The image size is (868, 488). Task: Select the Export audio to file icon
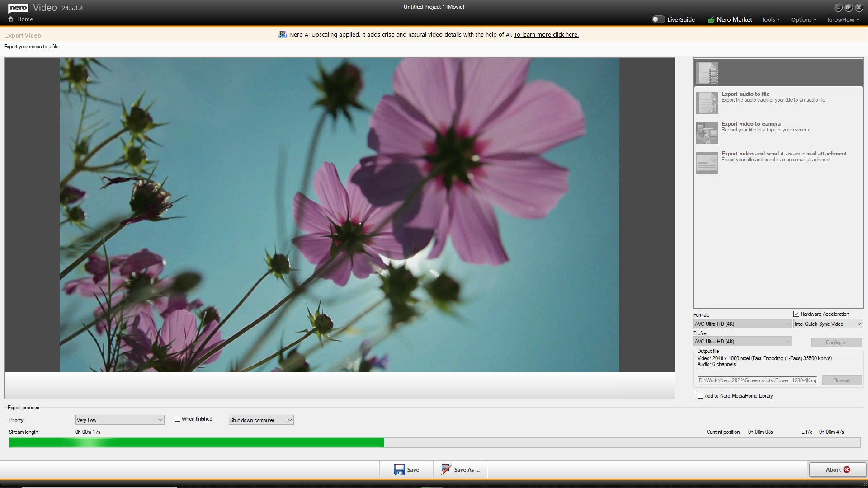pos(707,103)
